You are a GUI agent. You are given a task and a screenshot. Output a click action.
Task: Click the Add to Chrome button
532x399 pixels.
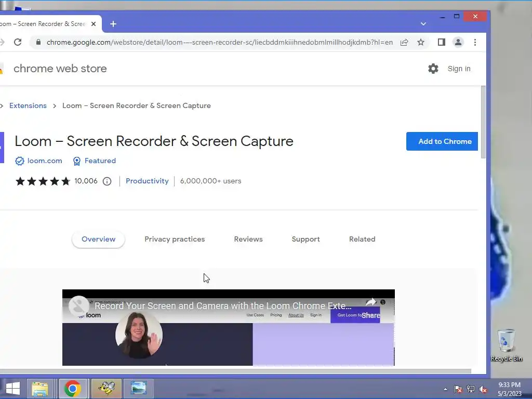(442, 141)
